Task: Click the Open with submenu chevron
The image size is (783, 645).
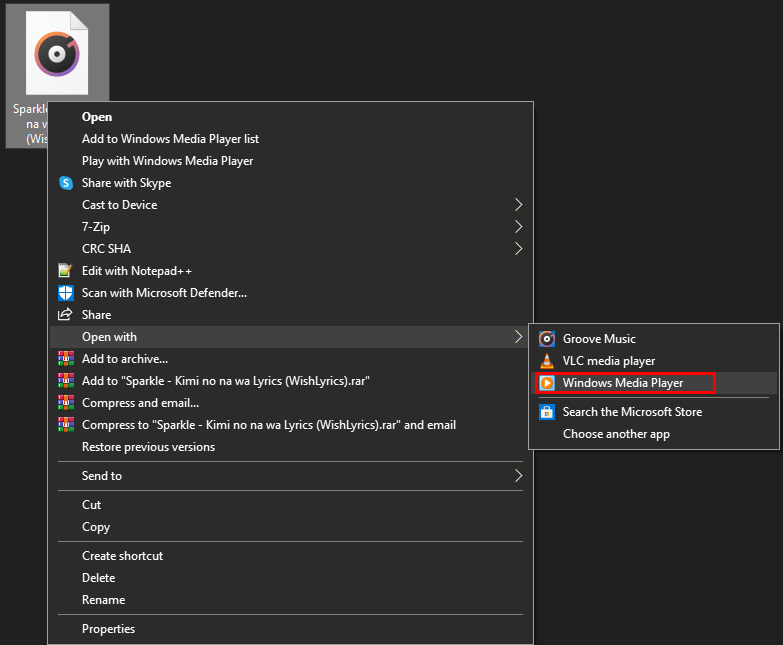Action: pos(518,337)
